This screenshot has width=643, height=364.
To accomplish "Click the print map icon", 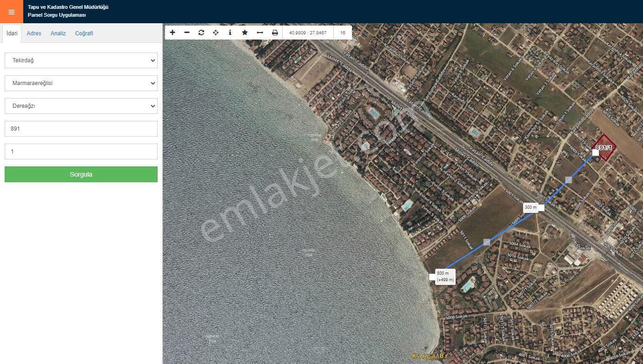I will click(x=275, y=33).
